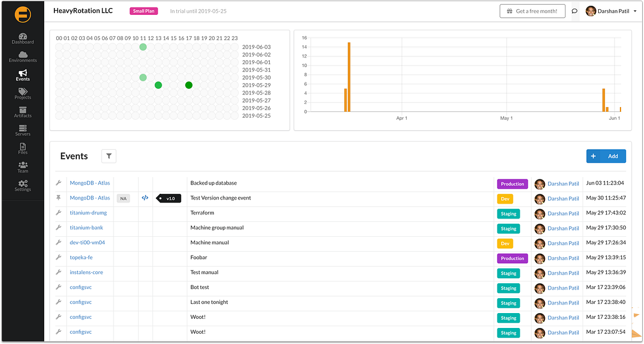644x344 pixels.
Task: Open Team icon in sidebar
Action: coord(23,165)
